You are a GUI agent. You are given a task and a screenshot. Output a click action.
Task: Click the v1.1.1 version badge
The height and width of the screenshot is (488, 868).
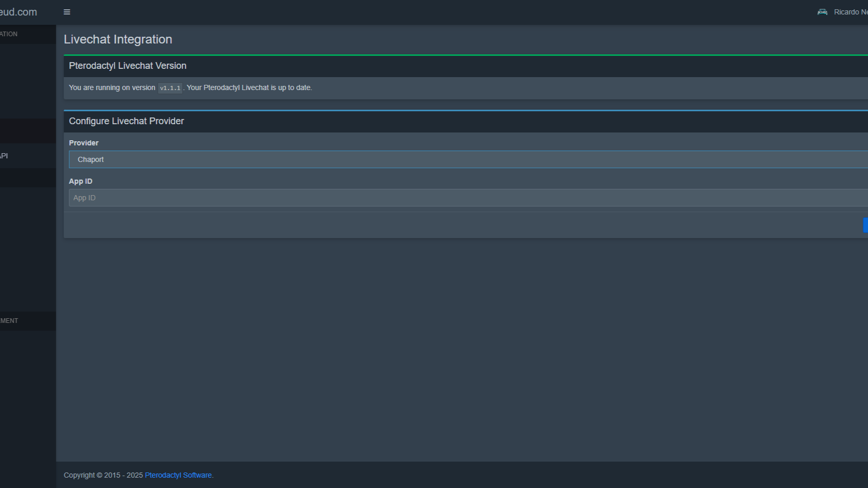(x=170, y=88)
